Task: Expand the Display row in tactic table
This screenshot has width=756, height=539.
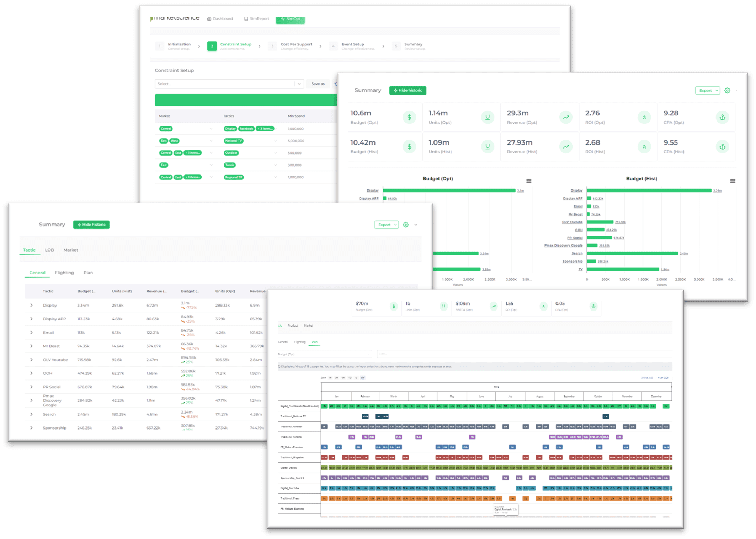Action: coord(31,306)
